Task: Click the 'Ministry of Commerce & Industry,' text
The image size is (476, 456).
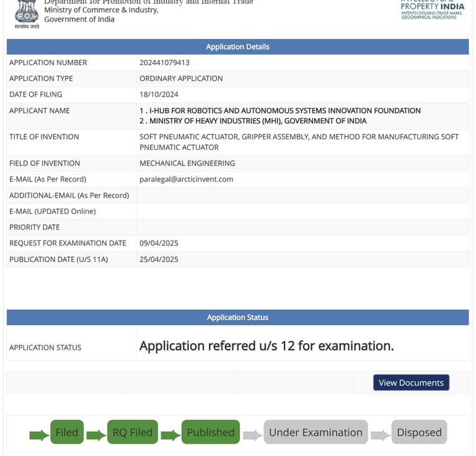Action: pyautogui.click(x=102, y=10)
